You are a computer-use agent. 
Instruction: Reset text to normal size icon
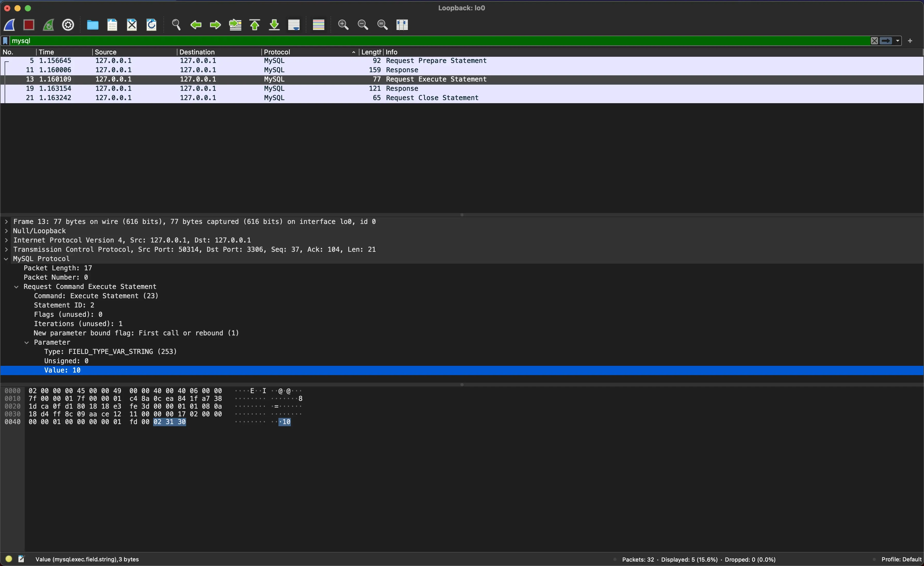[x=382, y=25]
